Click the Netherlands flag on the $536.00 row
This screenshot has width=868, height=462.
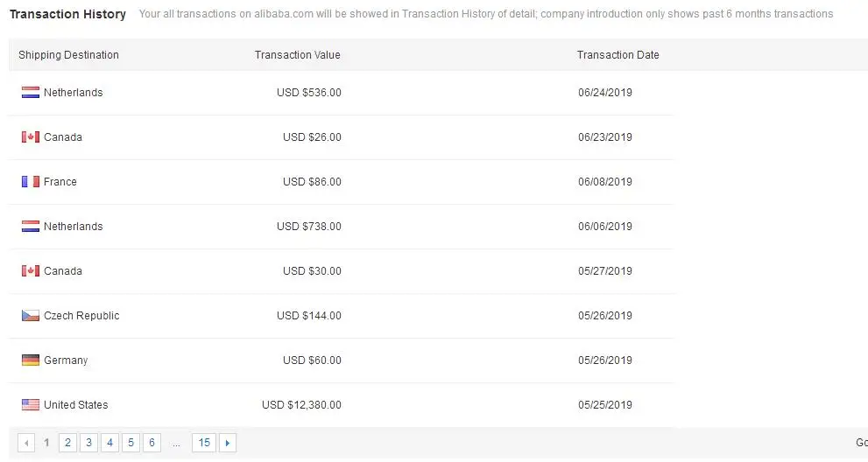(31, 93)
